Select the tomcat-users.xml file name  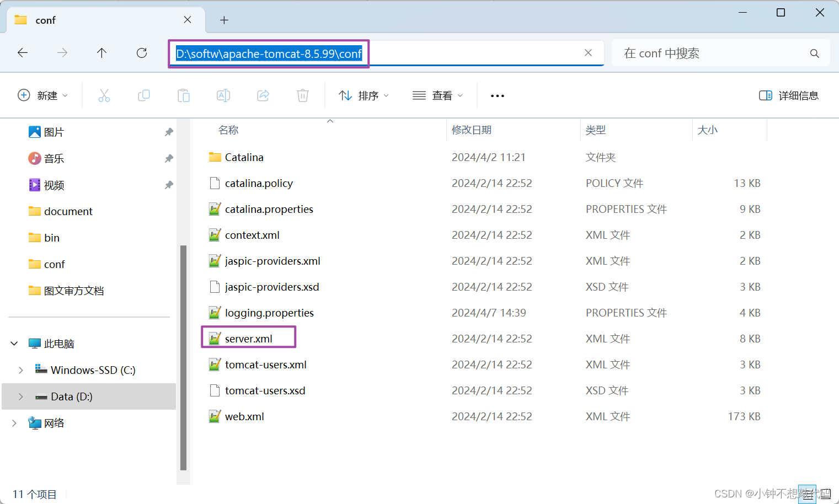(266, 364)
